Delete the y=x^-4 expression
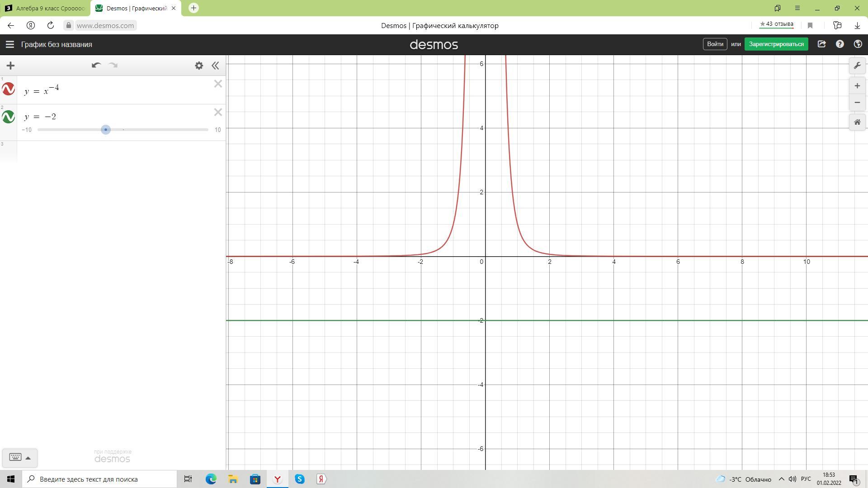Image resolution: width=868 pixels, height=488 pixels. pos(218,84)
